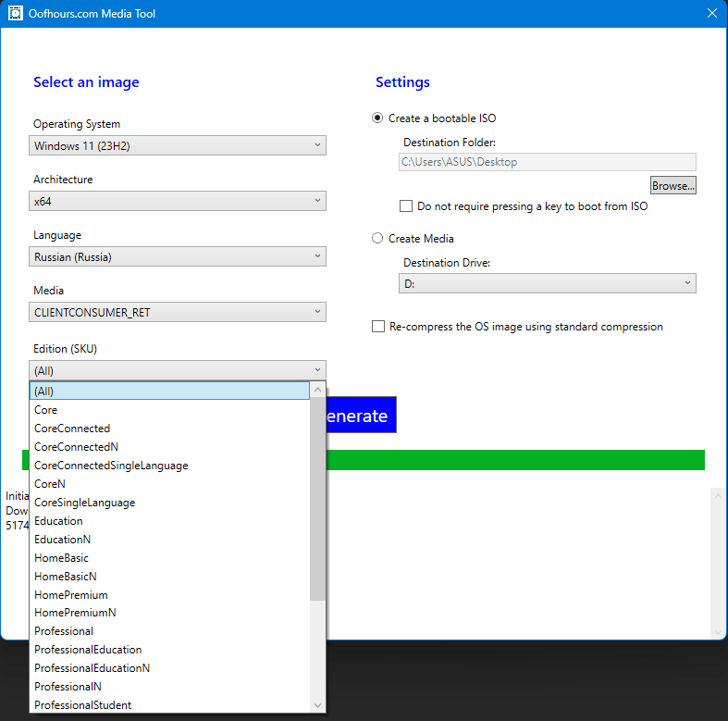728x721 pixels.
Task: Choose Professional from the edition list
Action: tap(64, 631)
